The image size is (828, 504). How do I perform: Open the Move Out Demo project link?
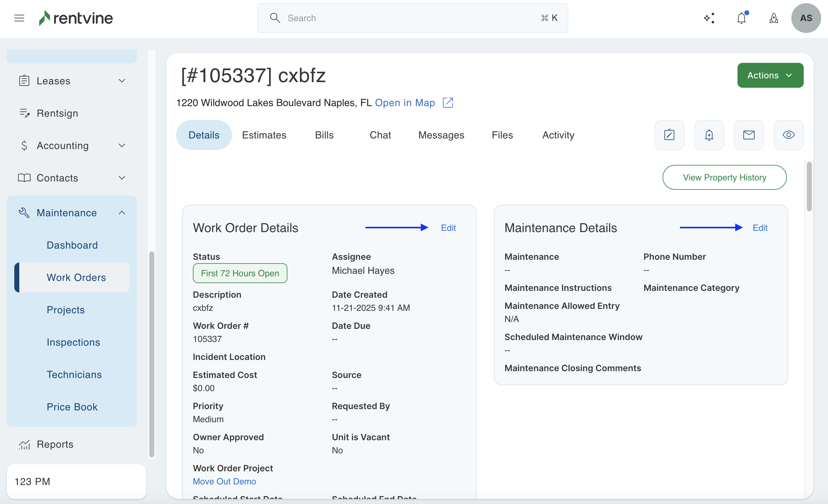click(x=224, y=482)
